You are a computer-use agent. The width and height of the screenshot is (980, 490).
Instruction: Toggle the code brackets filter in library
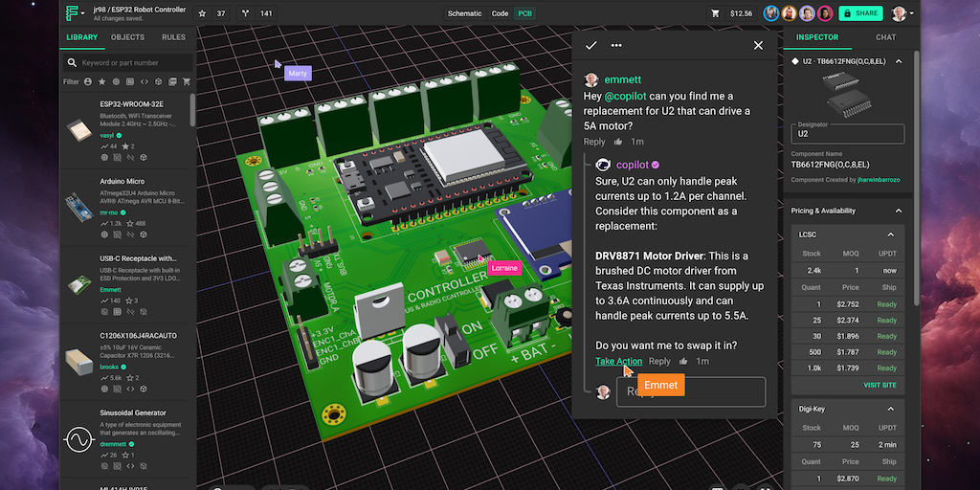click(145, 82)
